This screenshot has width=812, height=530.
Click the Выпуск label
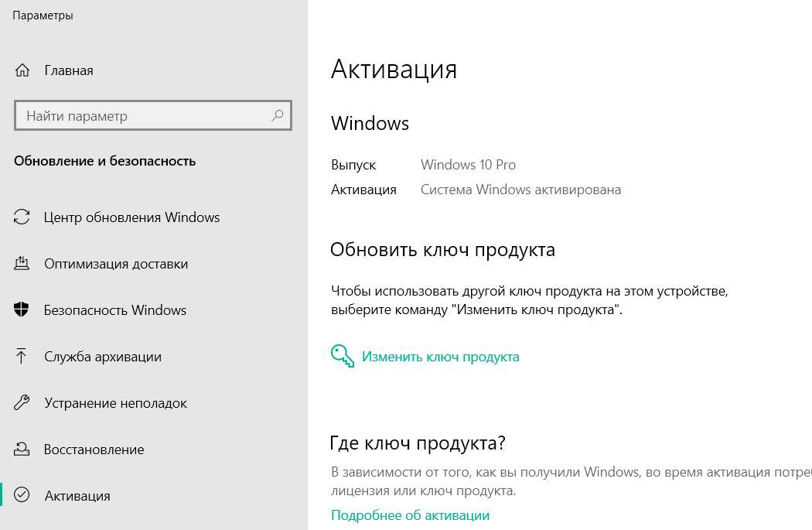pos(353,165)
